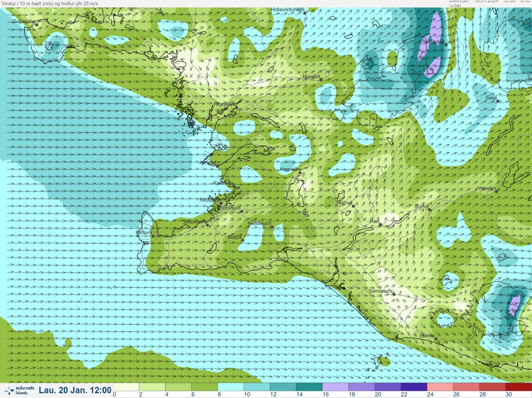
Task: Select the Hólmsheiði station label
Action: click(x=229, y=208)
